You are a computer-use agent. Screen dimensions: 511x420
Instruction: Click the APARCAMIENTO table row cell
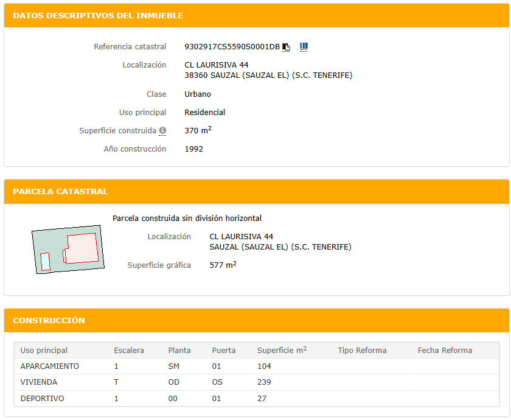click(x=49, y=366)
